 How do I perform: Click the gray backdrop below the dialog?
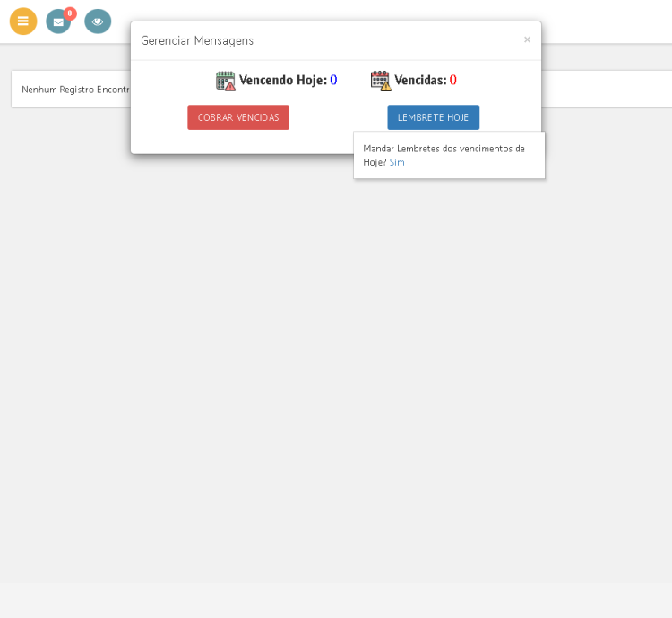point(336,358)
